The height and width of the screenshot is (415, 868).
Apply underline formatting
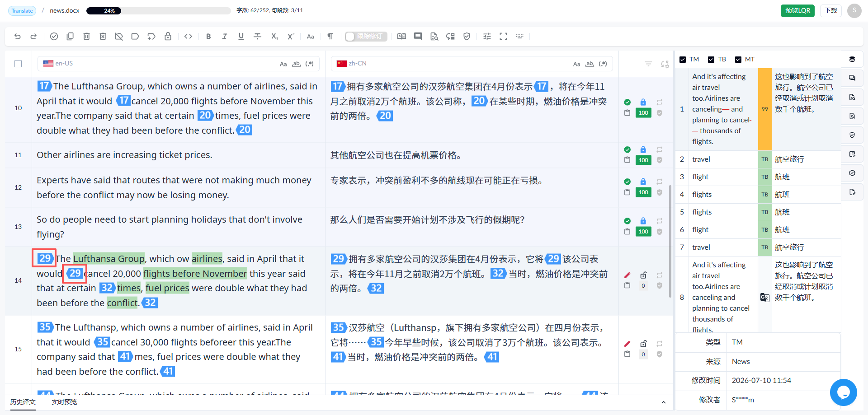[x=241, y=37]
